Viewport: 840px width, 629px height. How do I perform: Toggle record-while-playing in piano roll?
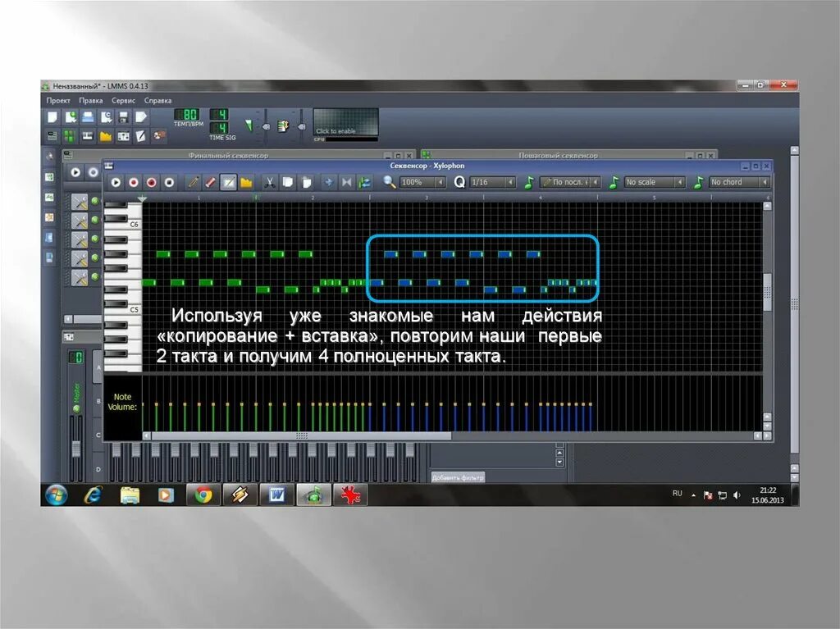click(152, 182)
